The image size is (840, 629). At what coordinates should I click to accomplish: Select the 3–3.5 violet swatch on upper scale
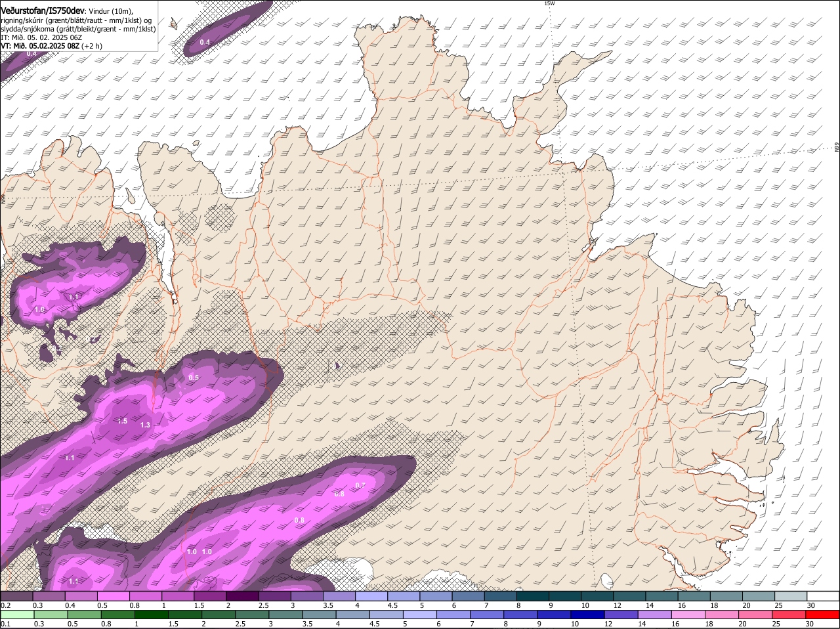pos(308,596)
